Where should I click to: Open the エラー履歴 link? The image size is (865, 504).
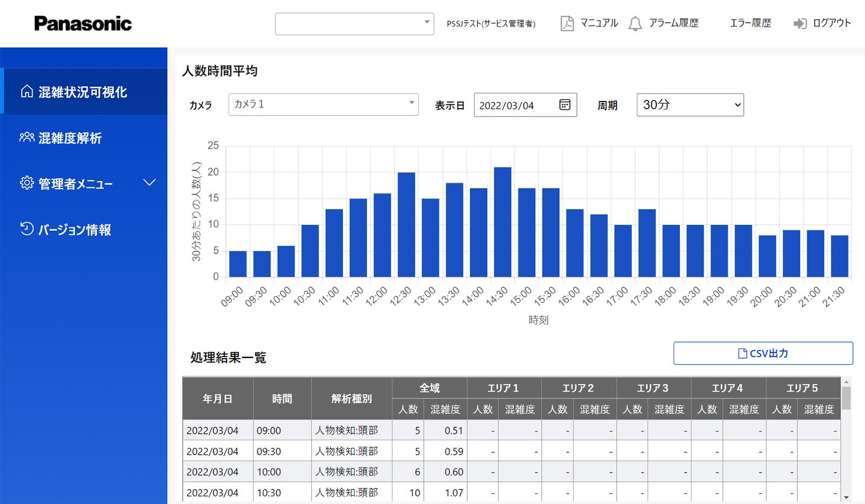[x=750, y=23]
